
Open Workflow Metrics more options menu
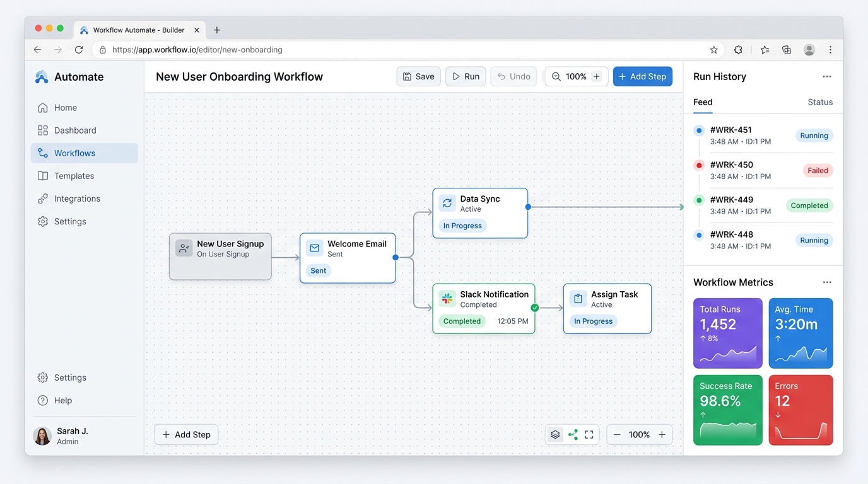point(827,282)
